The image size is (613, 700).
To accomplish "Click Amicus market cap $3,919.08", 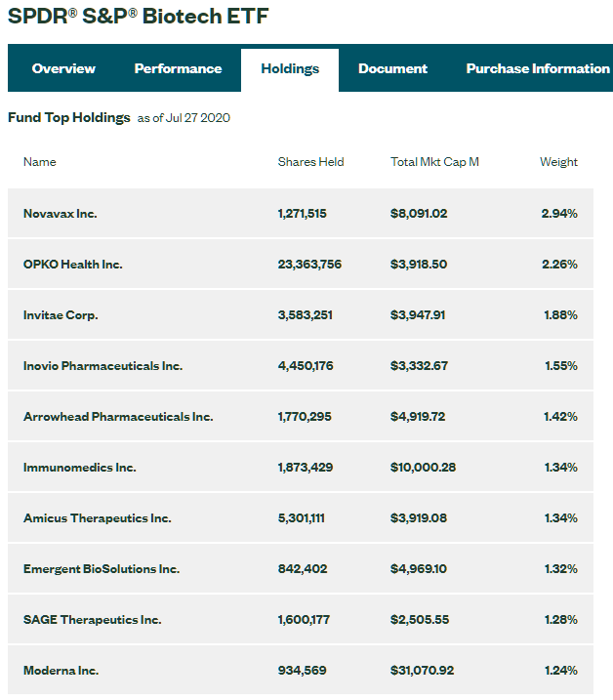I will tap(419, 518).
